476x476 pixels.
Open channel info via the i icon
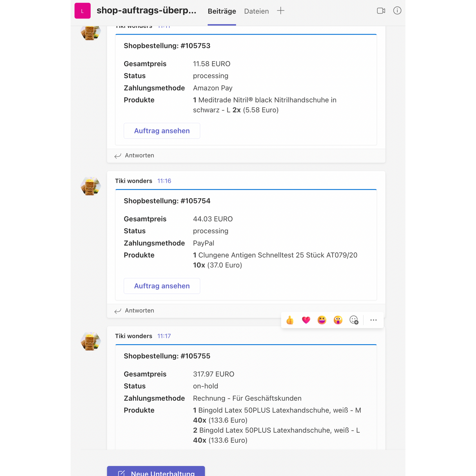[x=397, y=11]
